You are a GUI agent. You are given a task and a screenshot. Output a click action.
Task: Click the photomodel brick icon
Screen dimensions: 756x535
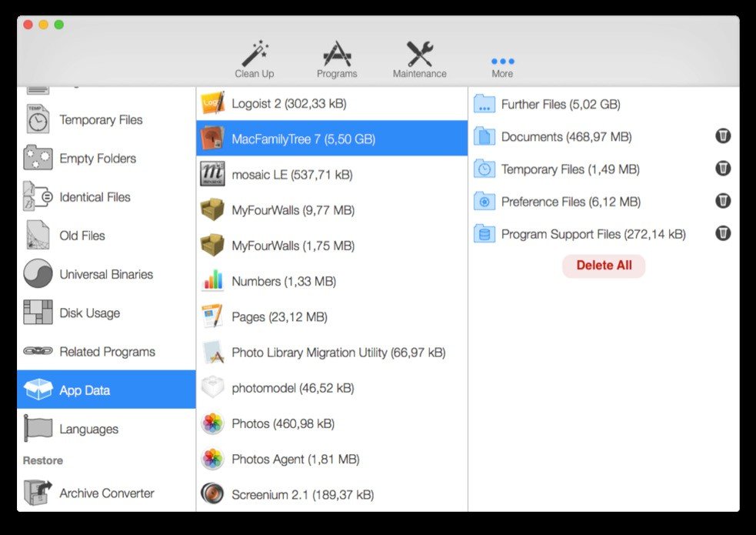[212, 387]
